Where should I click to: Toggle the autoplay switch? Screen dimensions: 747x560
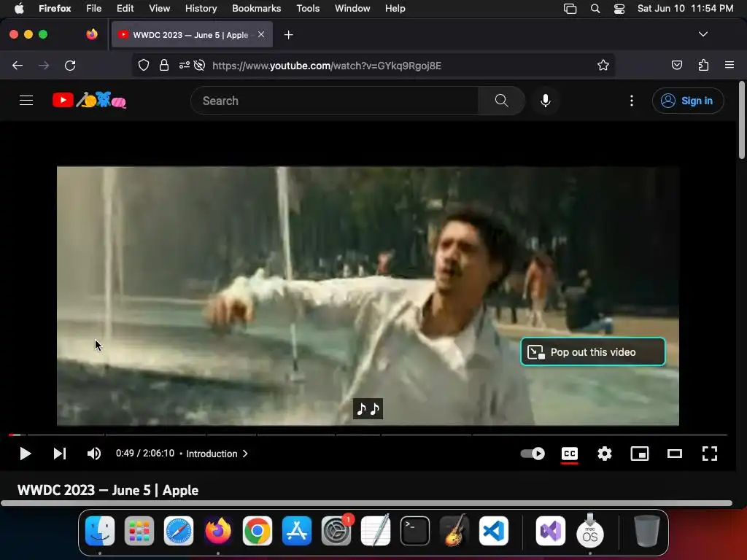(533, 454)
